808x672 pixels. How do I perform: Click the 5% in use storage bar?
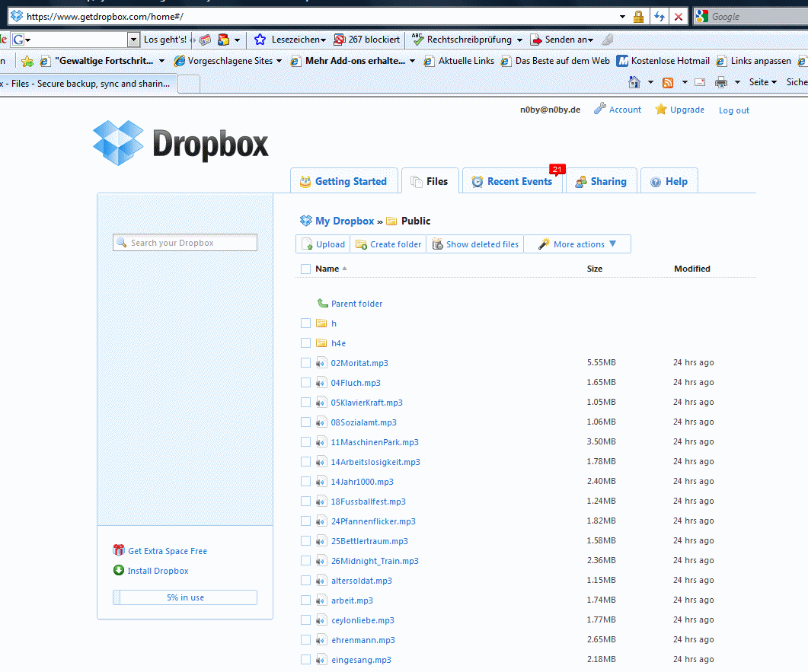[185, 597]
